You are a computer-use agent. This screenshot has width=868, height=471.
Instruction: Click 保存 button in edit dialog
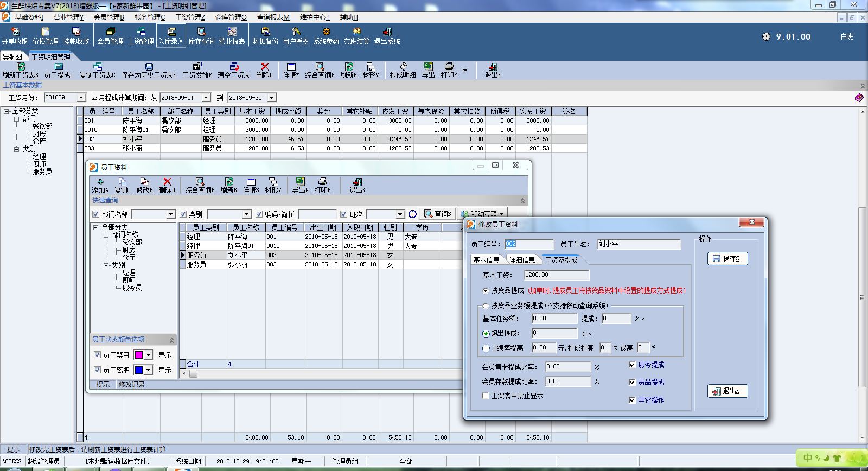coord(727,259)
